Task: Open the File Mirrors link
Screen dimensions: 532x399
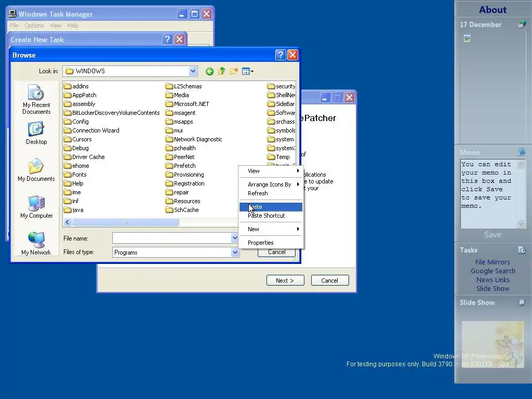Action: 493,262
